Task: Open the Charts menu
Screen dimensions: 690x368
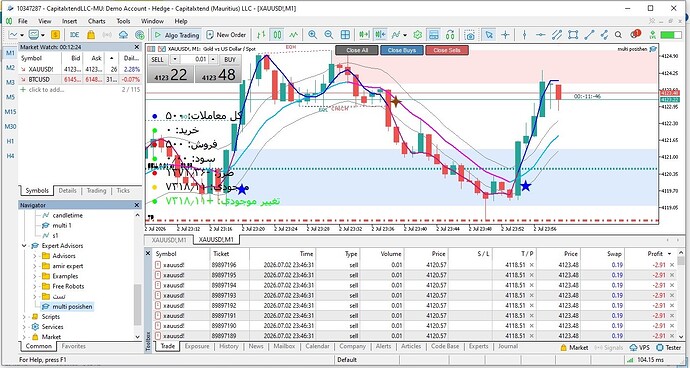Action: (96, 21)
